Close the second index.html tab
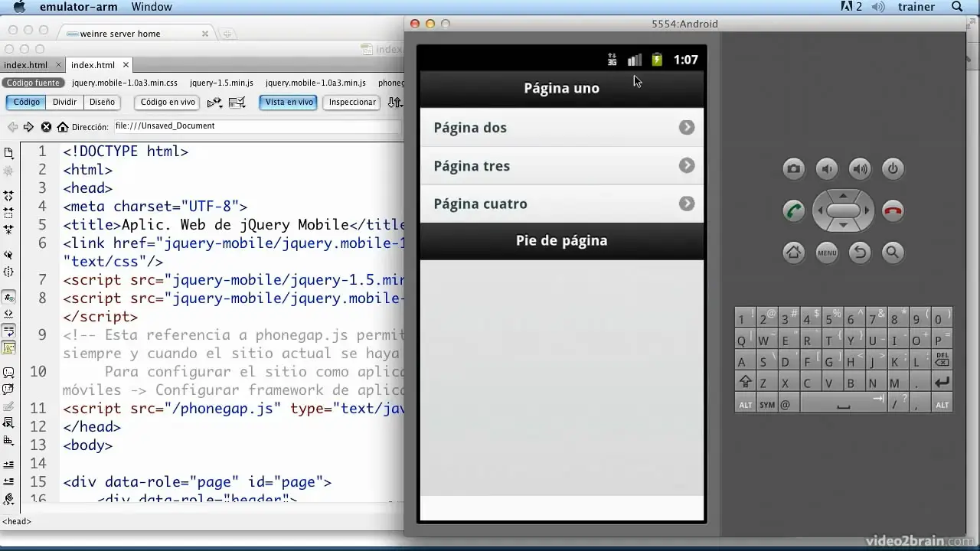Viewport: 980px width, 551px height. click(126, 65)
